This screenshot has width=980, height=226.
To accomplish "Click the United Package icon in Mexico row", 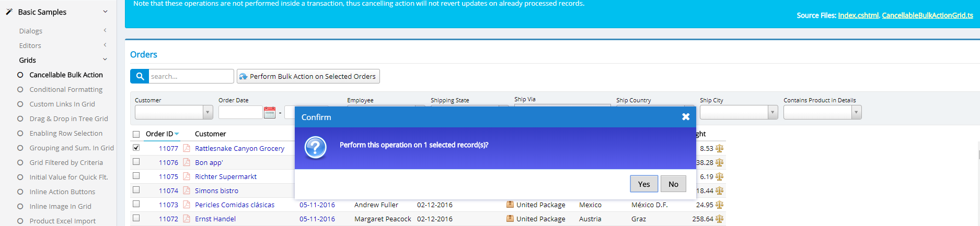I will click(x=510, y=205).
